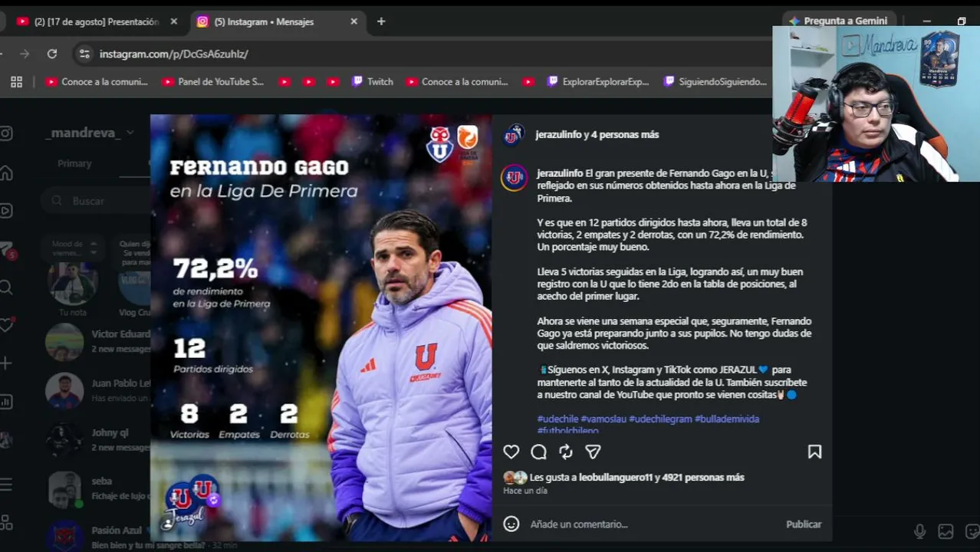Open jerazulinfo profile avatar in post header

514,135
